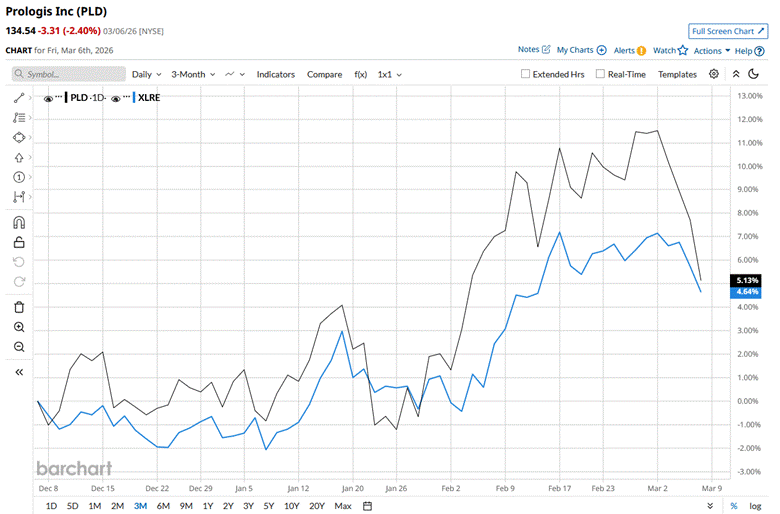
Task: Expand the bottom panel double chevron down
Action: click(710, 506)
